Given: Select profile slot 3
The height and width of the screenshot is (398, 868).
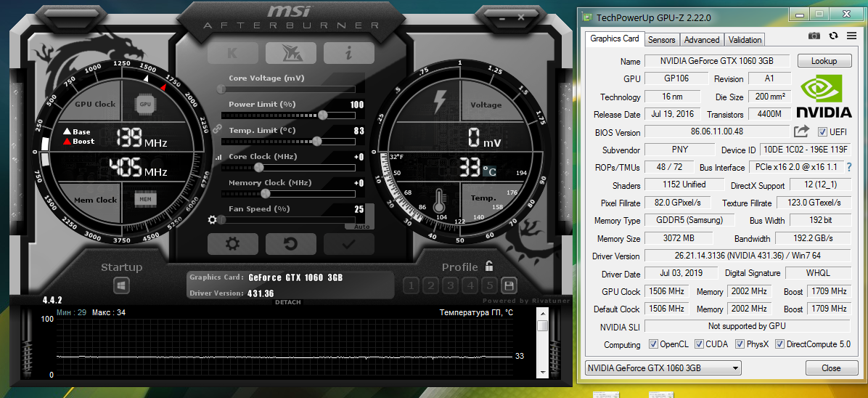Looking at the screenshot, I should (x=451, y=286).
